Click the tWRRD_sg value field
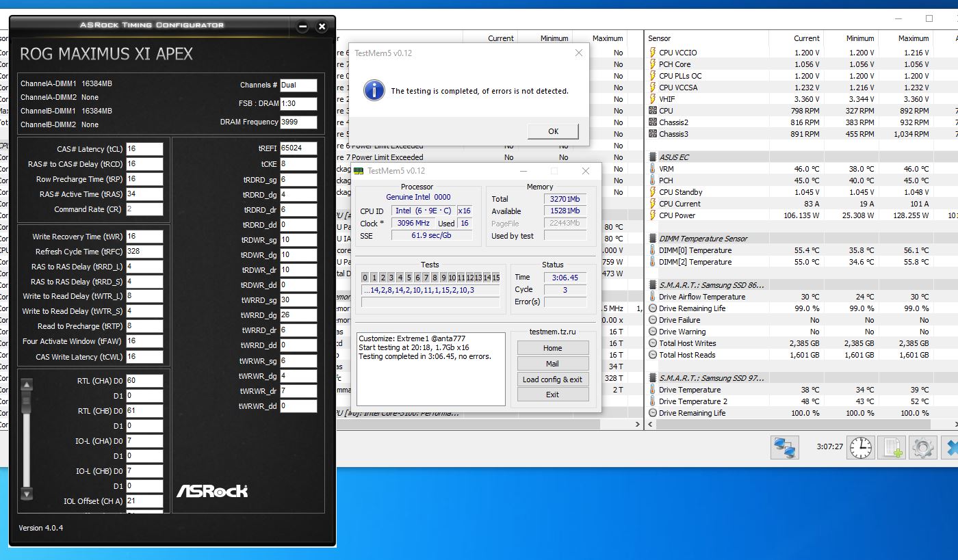 click(x=298, y=299)
